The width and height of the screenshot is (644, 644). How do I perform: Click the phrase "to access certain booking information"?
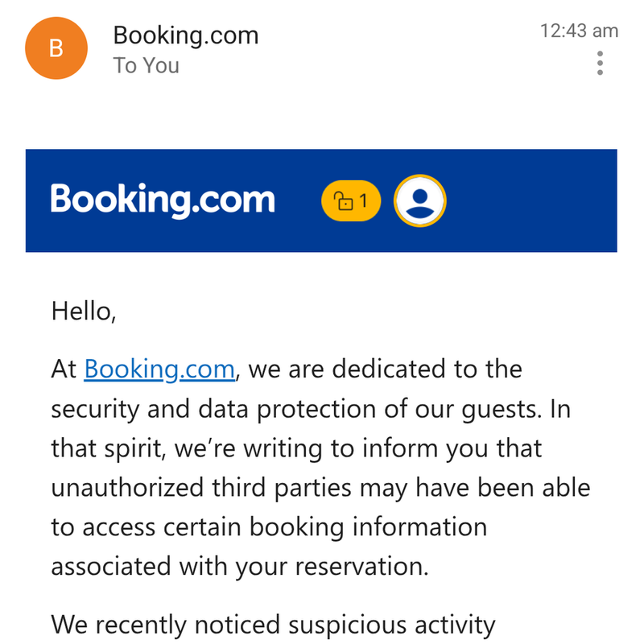tap(269, 527)
